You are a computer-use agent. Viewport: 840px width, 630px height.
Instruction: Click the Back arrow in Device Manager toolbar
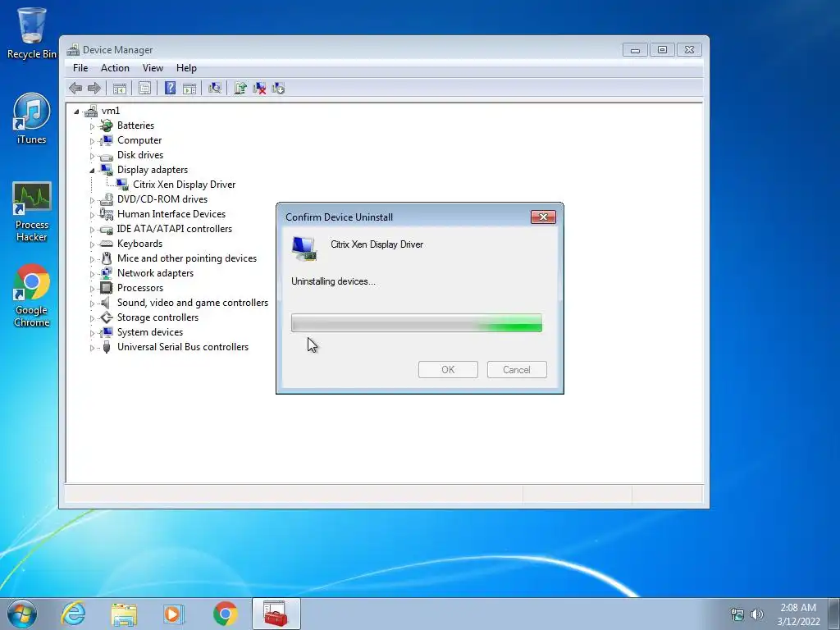pos(75,88)
